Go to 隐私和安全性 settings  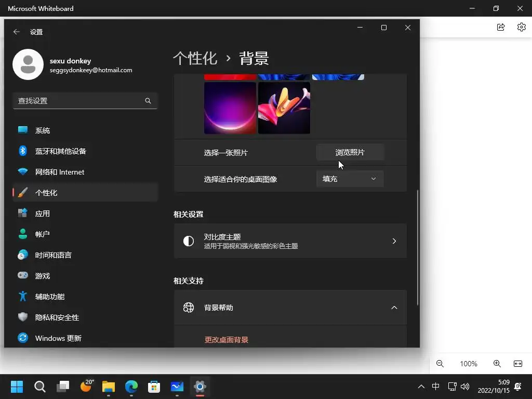pos(85,317)
